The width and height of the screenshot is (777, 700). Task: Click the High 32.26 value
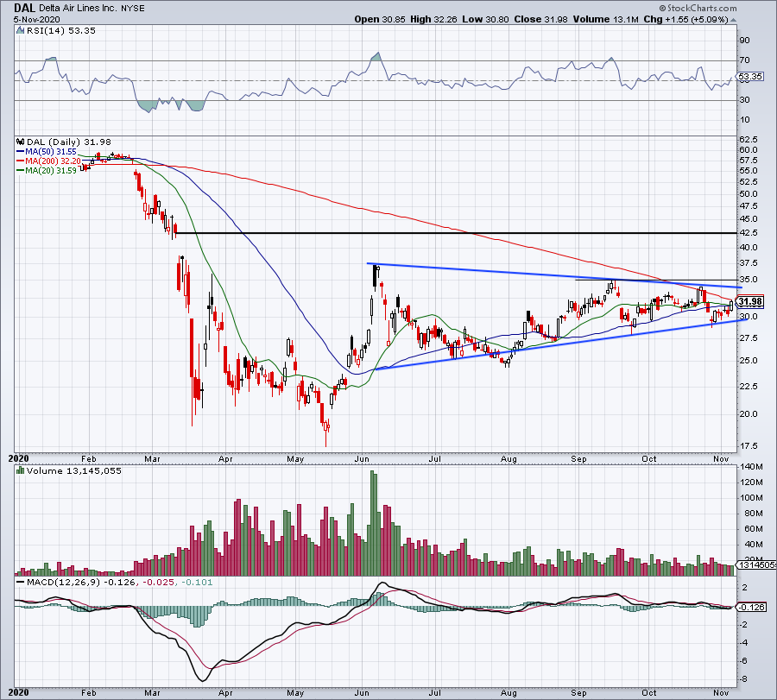pyautogui.click(x=433, y=19)
